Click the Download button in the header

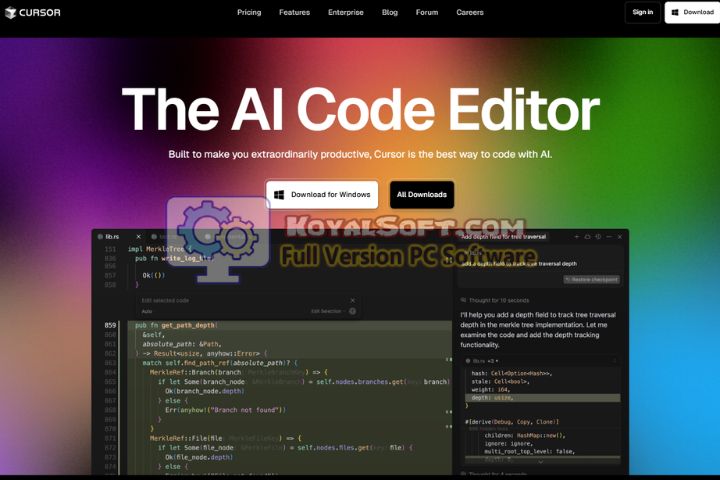(692, 12)
